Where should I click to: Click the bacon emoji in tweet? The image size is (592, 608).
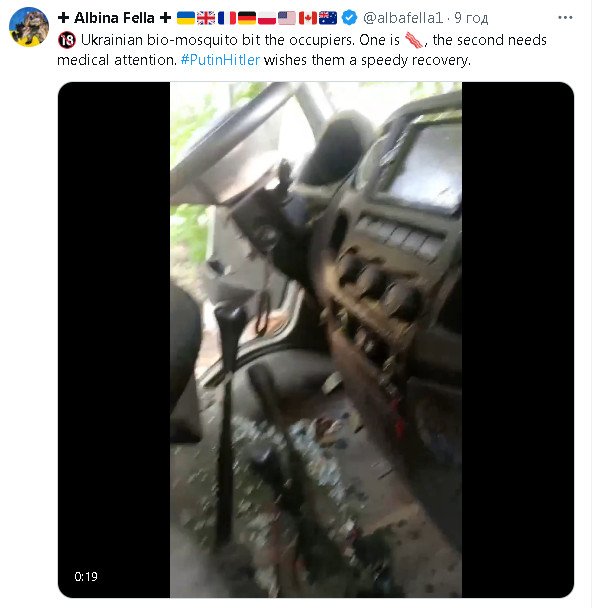tap(414, 40)
